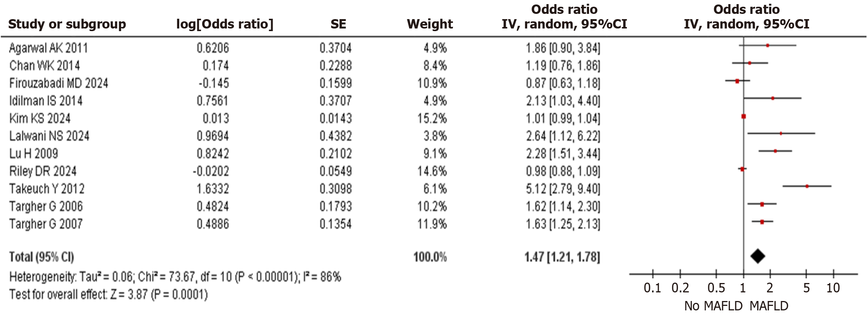Select the Idilman IS 2014 weight value 4.9%

[435, 100]
